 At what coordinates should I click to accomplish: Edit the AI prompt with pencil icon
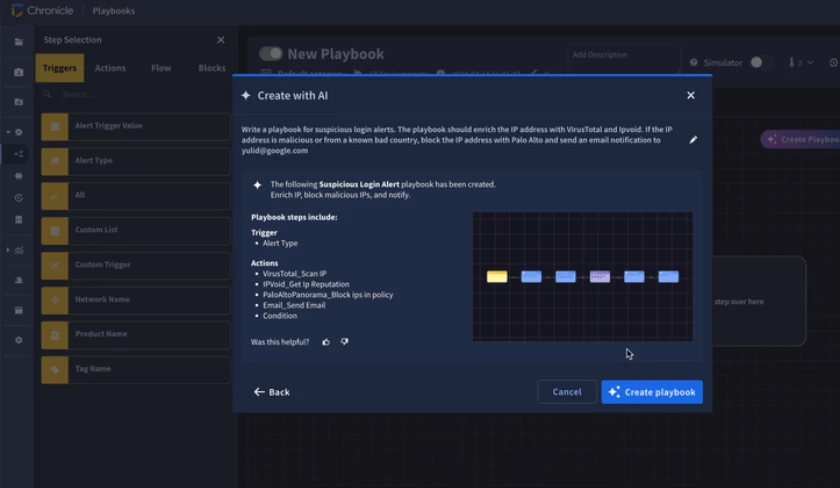(693, 140)
